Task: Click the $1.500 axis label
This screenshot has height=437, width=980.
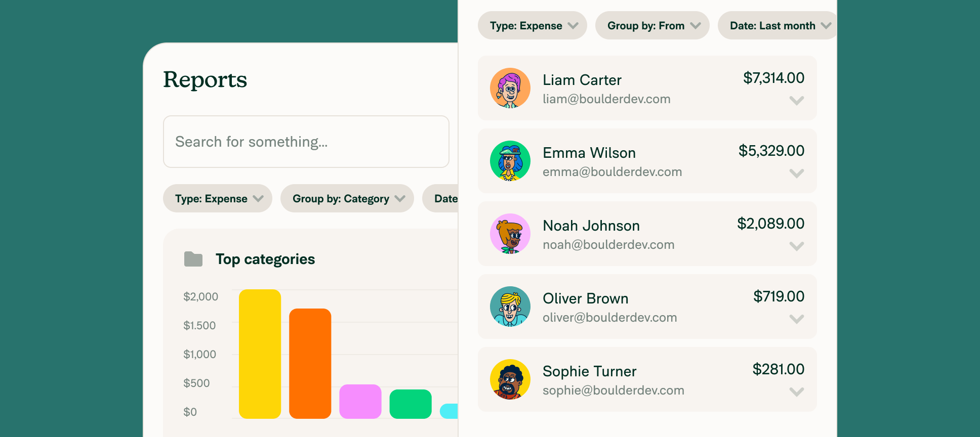Action: click(199, 326)
